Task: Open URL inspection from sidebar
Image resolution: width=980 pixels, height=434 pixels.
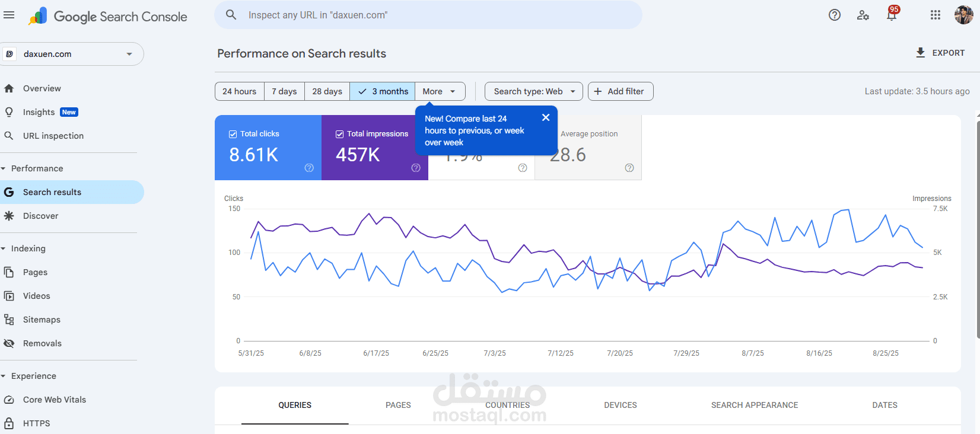Action: click(x=72, y=136)
